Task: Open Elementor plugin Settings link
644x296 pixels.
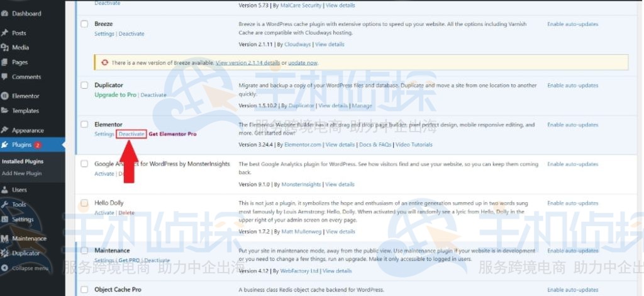Action: 104,134
